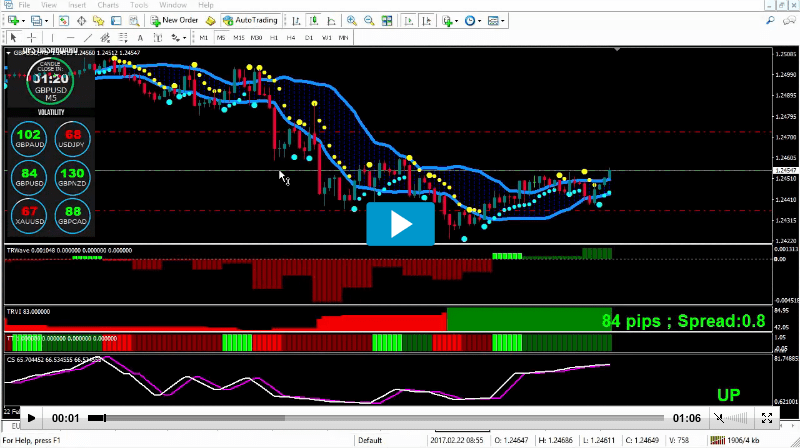Switch timeframe to MN
Screen dimensions: 800x448
[343, 37]
